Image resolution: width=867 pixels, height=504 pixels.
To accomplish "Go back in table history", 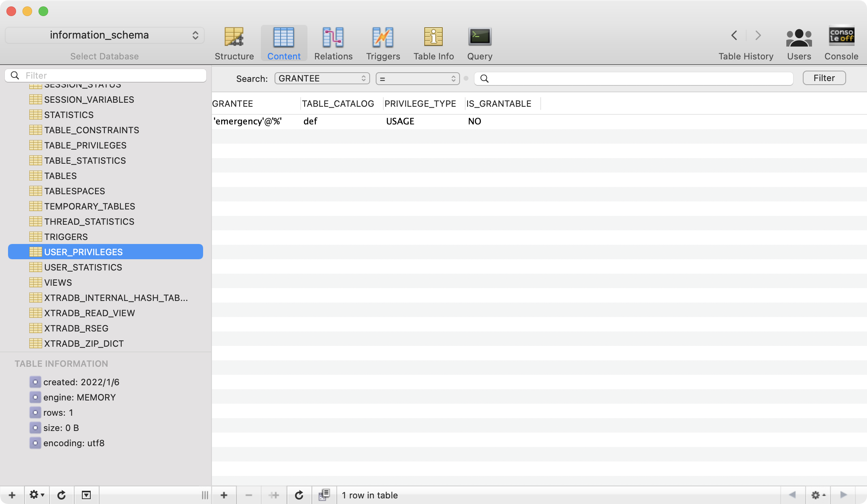I will coord(734,35).
